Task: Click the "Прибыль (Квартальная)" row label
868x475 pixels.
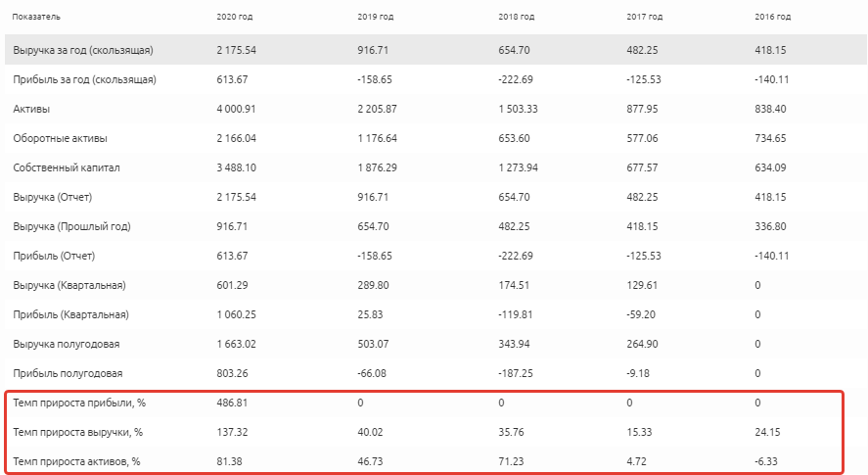Action: tap(70, 314)
